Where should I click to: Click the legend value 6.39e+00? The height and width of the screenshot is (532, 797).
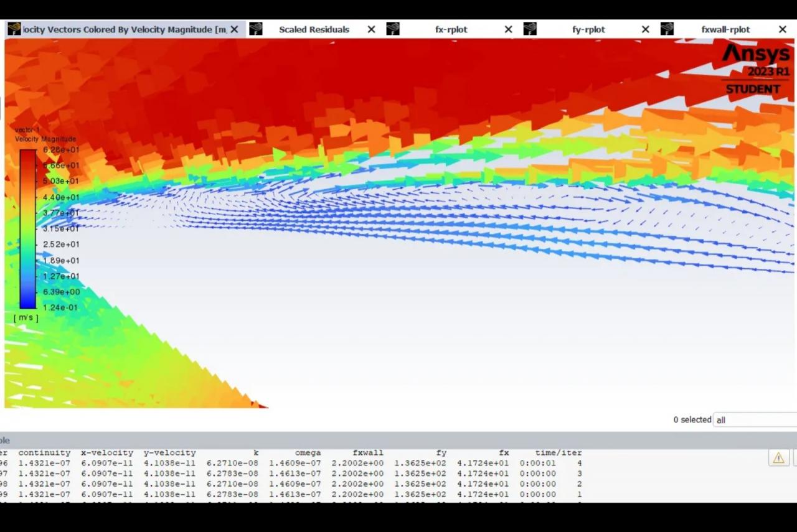click(61, 292)
